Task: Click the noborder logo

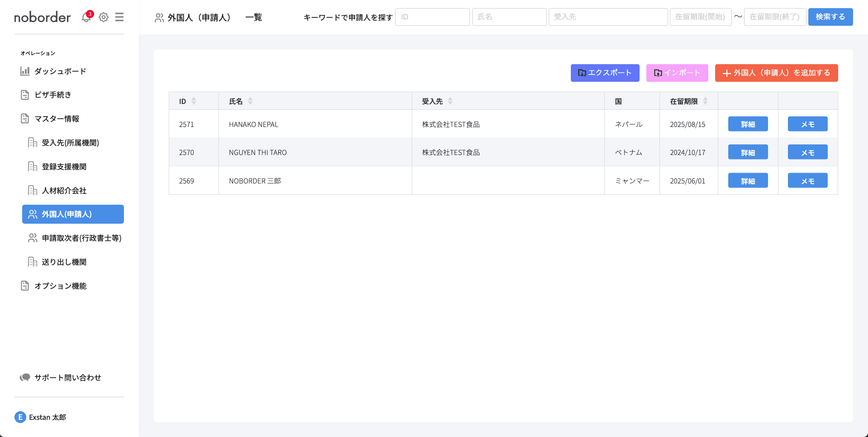Action: tap(43, 17)
